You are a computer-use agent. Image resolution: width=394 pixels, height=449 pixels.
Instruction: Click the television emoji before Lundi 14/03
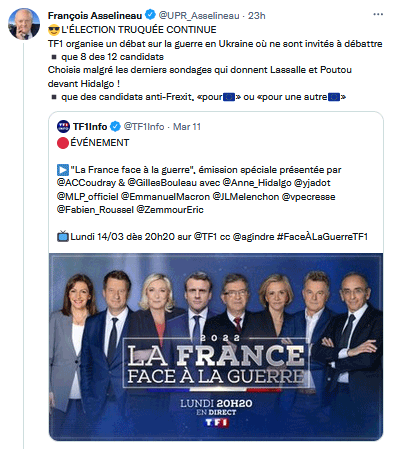[x=63, y=236]
